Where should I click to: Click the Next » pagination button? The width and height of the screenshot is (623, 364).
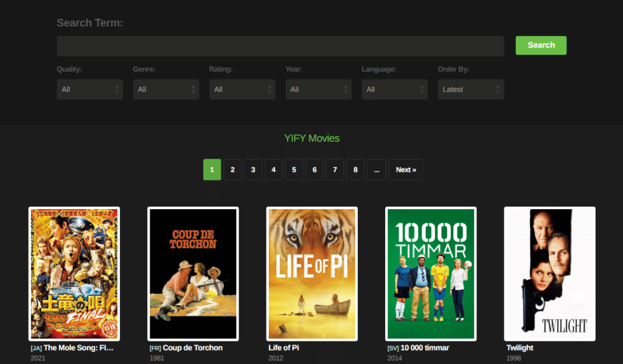click(406, 170)
